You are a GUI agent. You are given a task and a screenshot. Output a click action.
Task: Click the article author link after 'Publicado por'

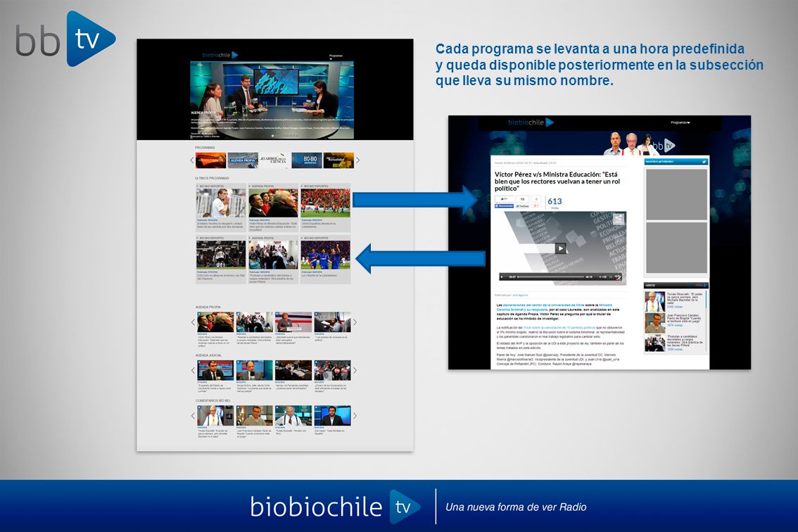click(x=520, y=296)
